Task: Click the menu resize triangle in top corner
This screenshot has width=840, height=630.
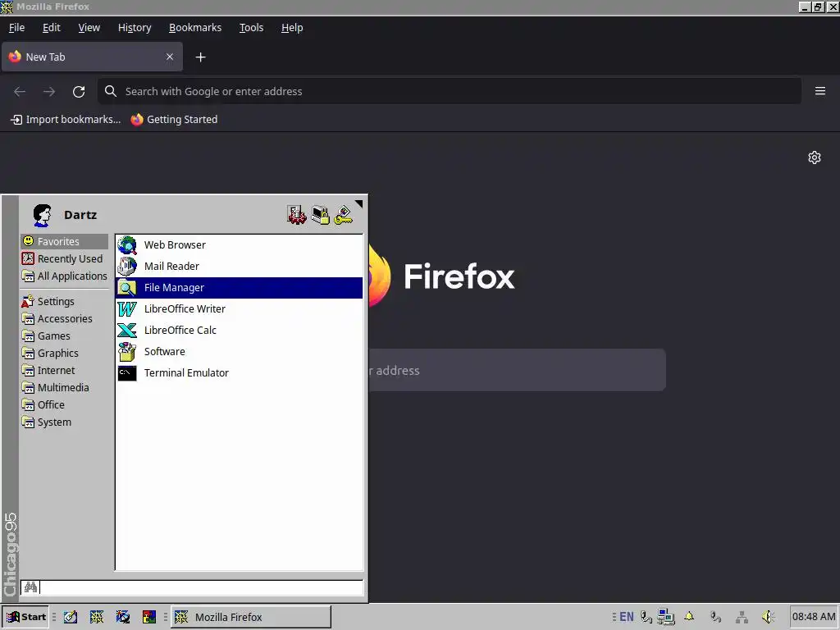Action: 358,204
